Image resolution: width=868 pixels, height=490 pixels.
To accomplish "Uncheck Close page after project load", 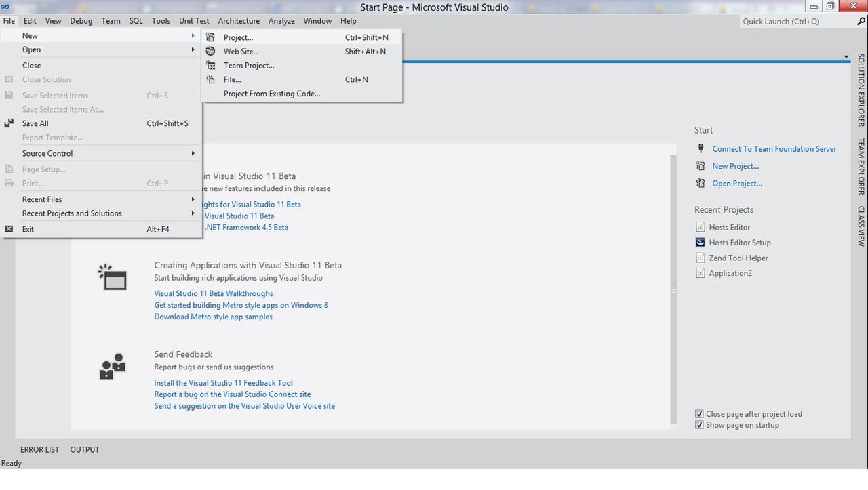I will (699, 414).
